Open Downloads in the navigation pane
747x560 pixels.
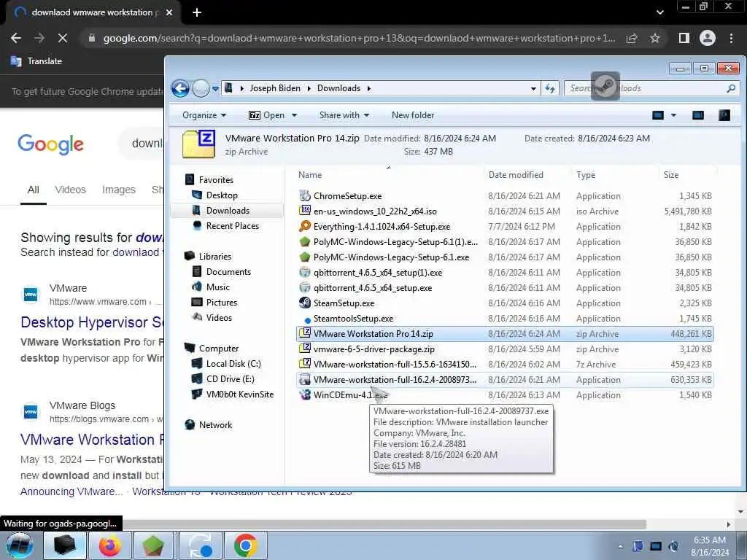[228, 211]
